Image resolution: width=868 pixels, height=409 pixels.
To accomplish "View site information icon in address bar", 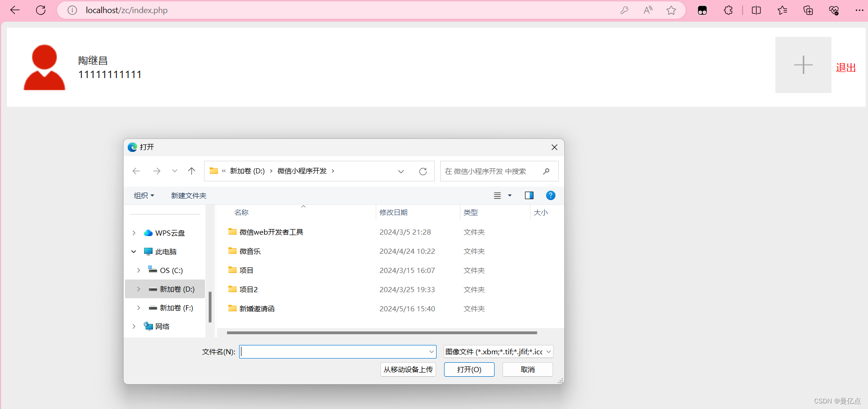I will pos(72,10).
